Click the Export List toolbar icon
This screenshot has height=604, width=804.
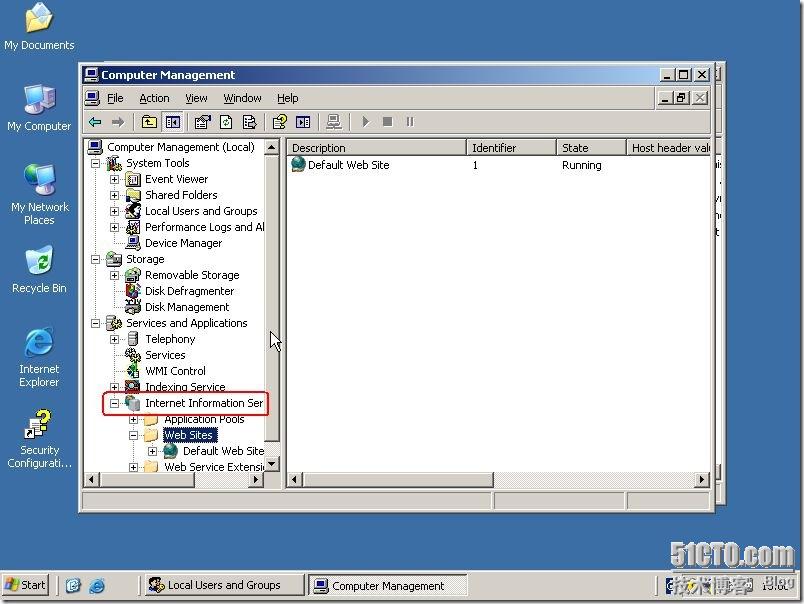[x=250, y=122]
